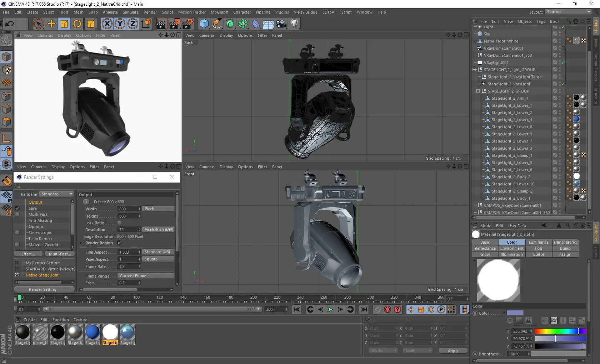Enable the Lock Ratio checkbox
This screenshot has width=600, height=364.
[120, 223]
